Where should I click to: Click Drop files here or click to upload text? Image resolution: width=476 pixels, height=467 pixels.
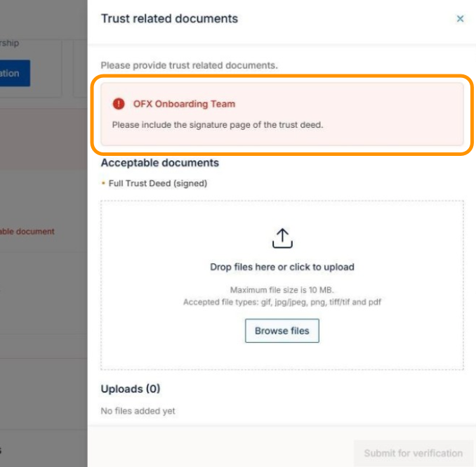point(282,267)
